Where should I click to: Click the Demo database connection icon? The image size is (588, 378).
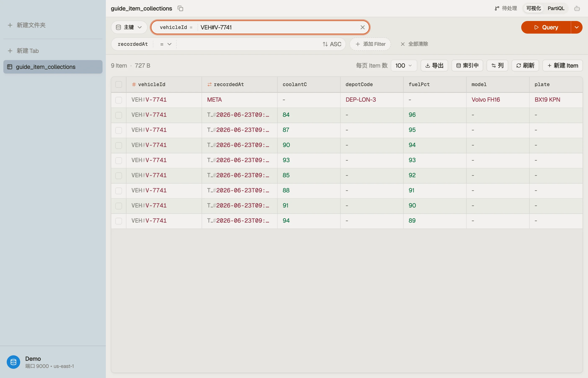(13, 362)
